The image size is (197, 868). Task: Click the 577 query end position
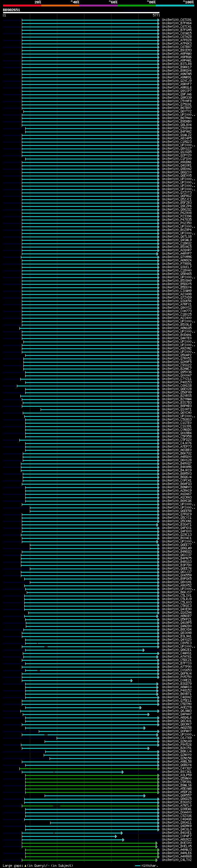coord(155,15)
